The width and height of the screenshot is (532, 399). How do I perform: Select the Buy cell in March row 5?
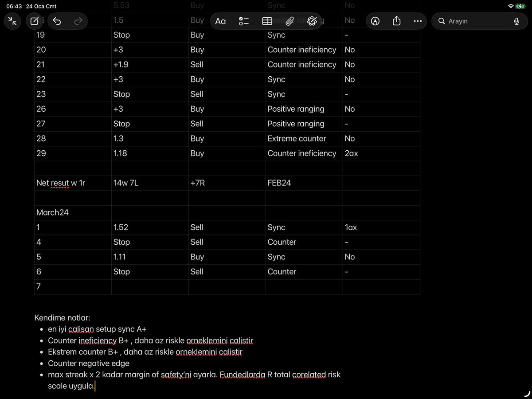[227, 257]
